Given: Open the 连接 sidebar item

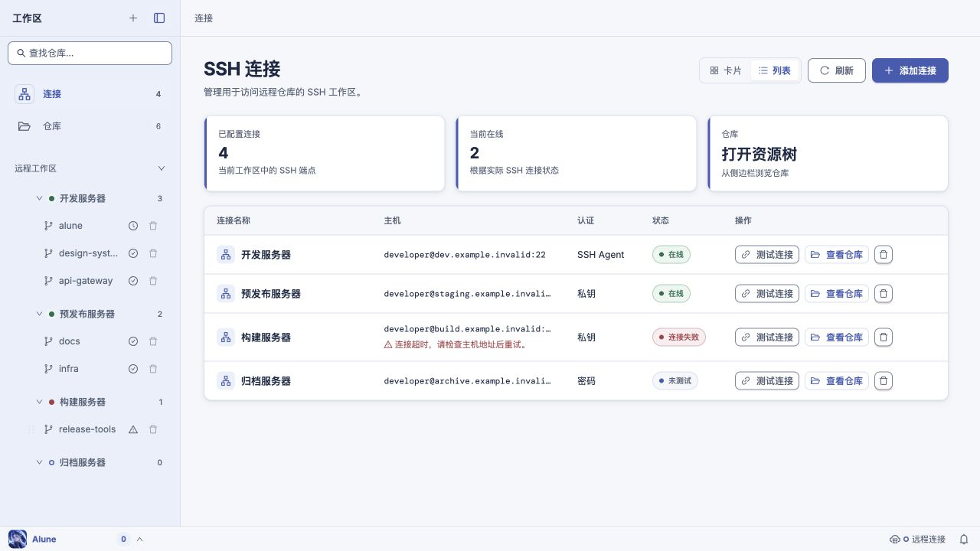Looking at the screenshot, I should (x=90, y=94).
